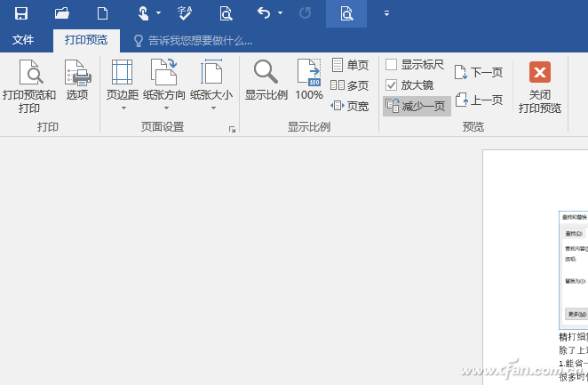588x385 pixels.
Task: Toggle touch/mouse mode hand icon
Action: click(143, 13)
